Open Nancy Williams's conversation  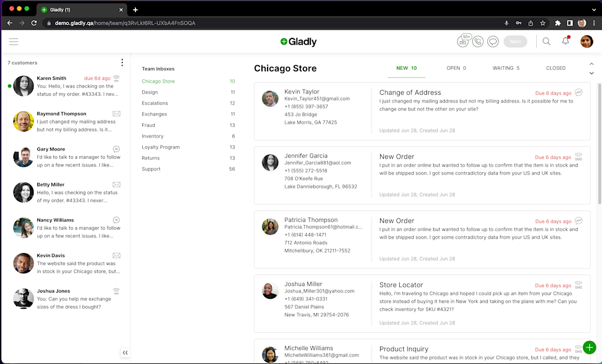pos(66,227)
